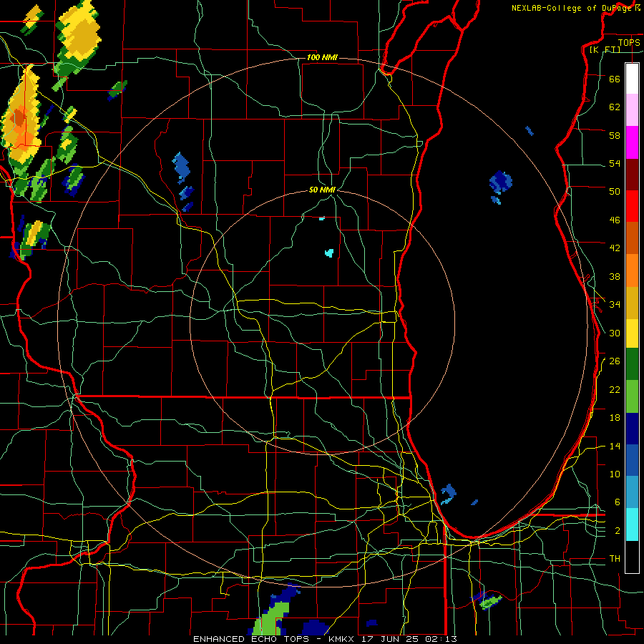Select the 30 value on the legend scale
Image resolution: width=644 pixels, height=644 pixels.
615,333
